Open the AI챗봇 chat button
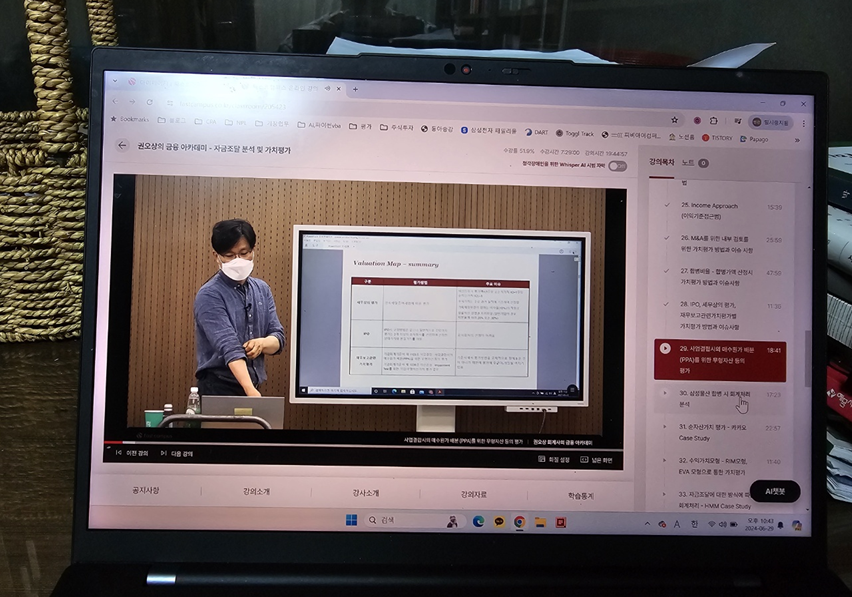Viewport: 852px width, 597px height. pyautogui.click(x=775, y=491)
